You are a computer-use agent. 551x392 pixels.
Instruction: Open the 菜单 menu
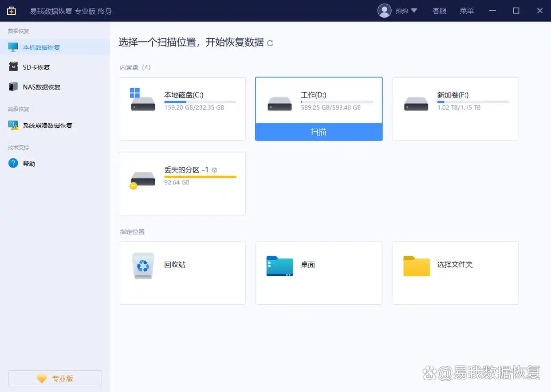[467, 11]
